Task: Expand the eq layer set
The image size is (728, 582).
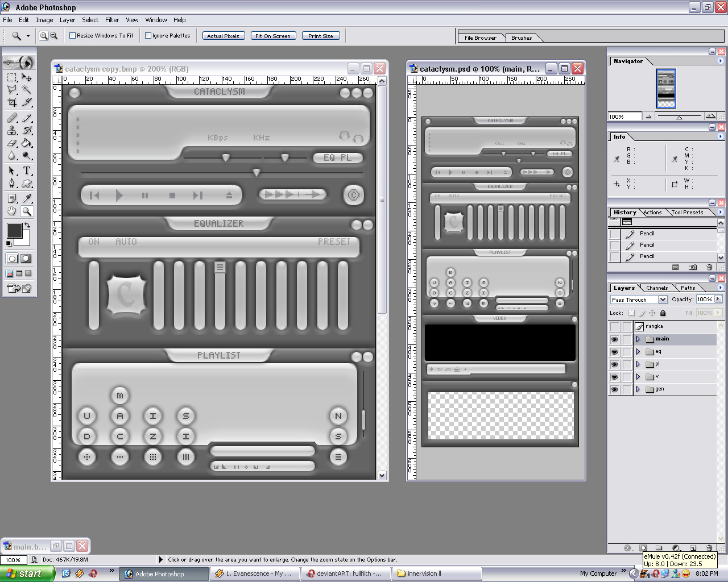Action: (638, 352)
